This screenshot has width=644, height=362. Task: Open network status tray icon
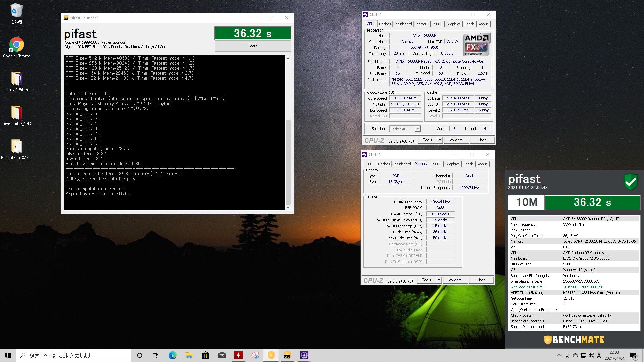coord(583,355)
